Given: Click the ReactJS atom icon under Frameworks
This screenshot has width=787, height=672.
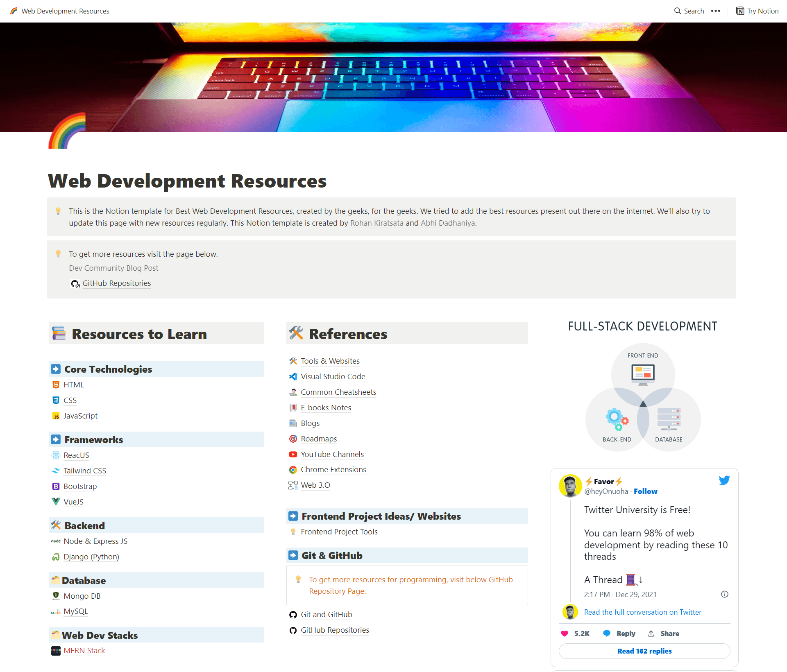Looking at the screenshot, I should coord(56,455).
